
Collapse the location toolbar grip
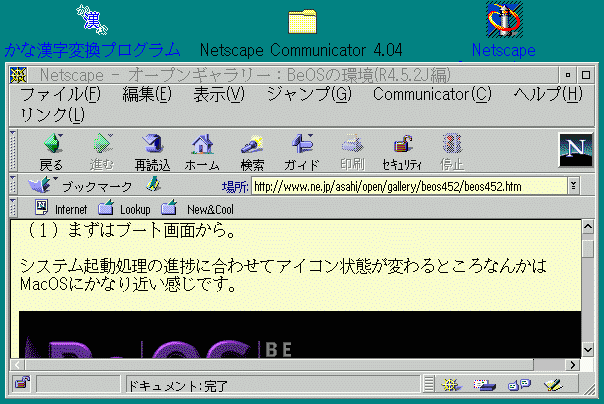click(13, 185)
